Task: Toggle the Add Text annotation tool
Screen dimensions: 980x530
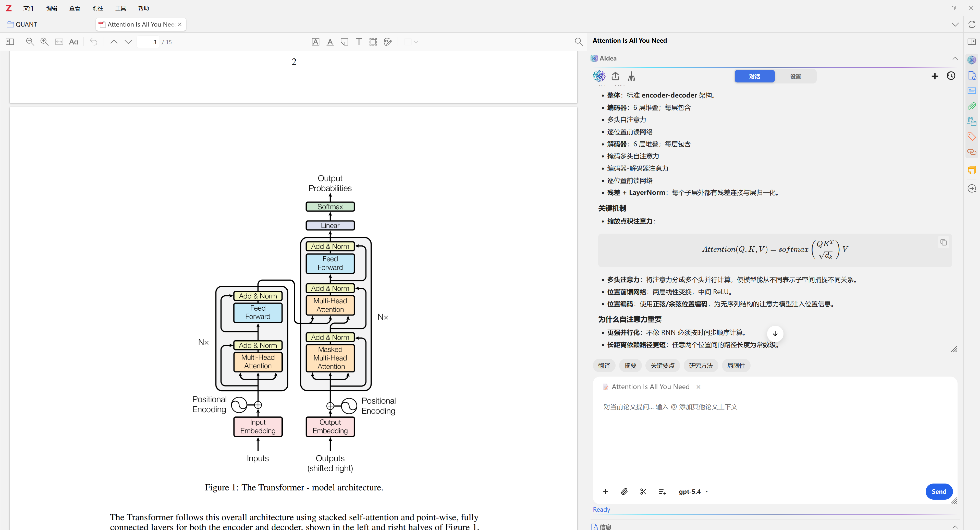Action: [359, 42]
